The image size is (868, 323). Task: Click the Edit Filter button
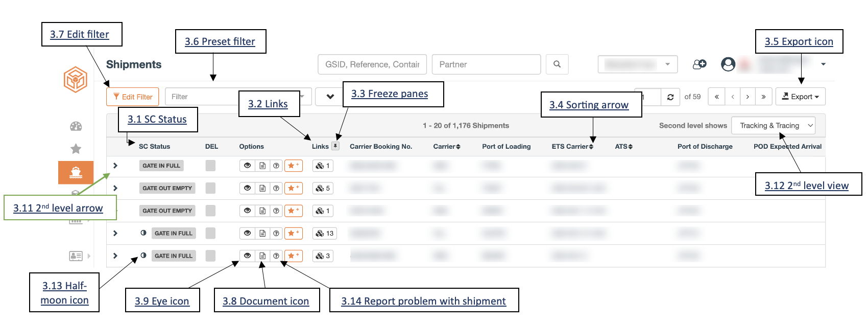pos(133,97)
